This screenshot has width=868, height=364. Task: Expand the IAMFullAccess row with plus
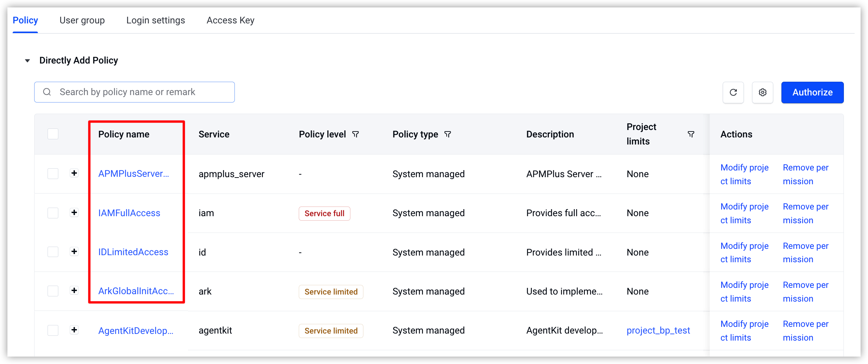(74, 212)
